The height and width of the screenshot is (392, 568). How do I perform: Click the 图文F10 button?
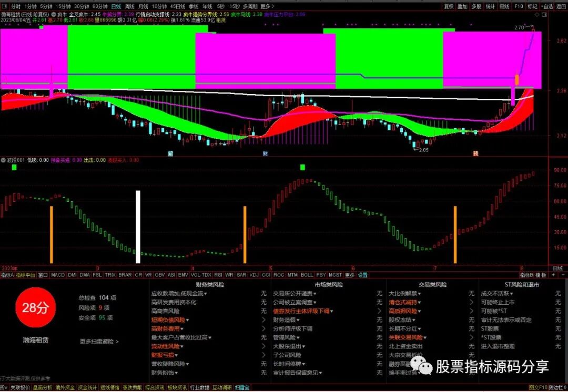[537, 388]
